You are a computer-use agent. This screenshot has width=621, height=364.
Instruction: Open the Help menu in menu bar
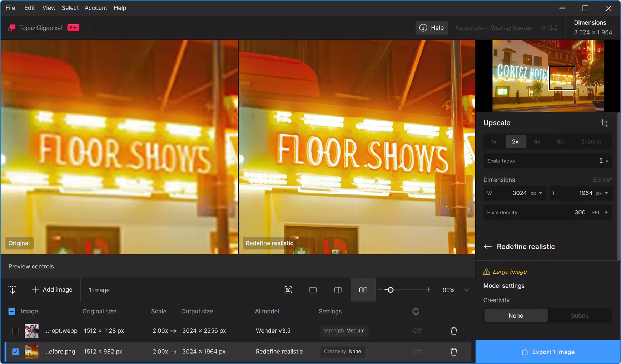[120, 8]
